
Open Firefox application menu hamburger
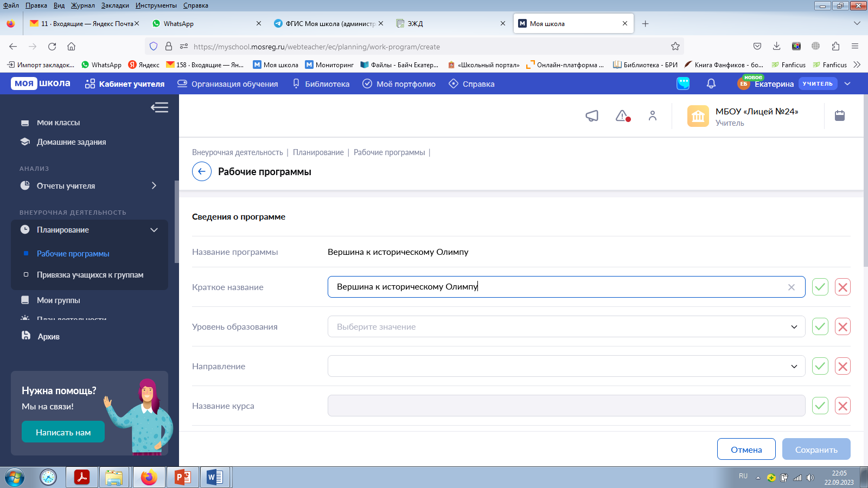(855, 46)
